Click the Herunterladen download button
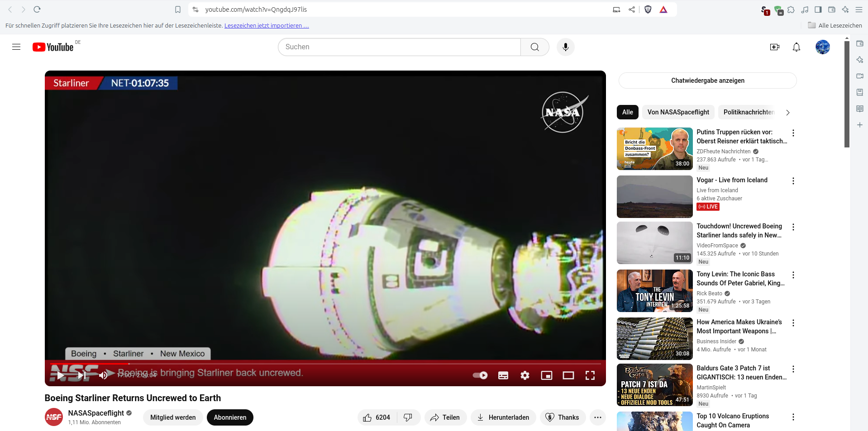 (503, 417)
